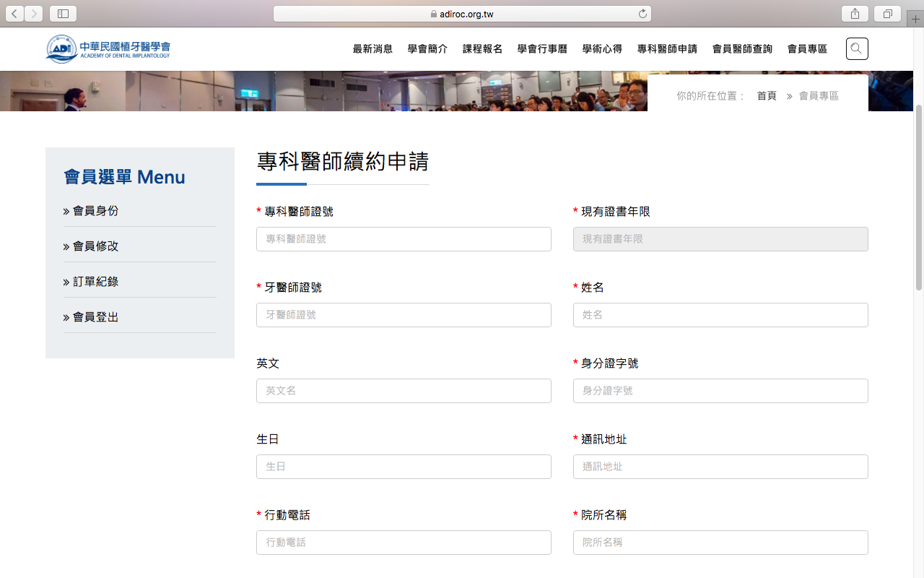Click the search magnifier icon in navbar
Viewport: 924px width, 578px height.
[x=857, y=48]
